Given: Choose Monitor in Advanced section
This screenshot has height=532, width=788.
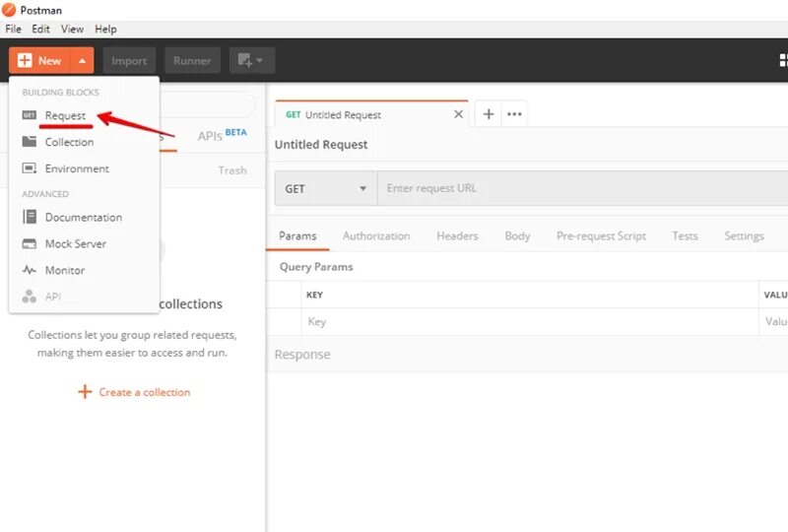Looking at the screenshot, I should (x=65, y=271).
